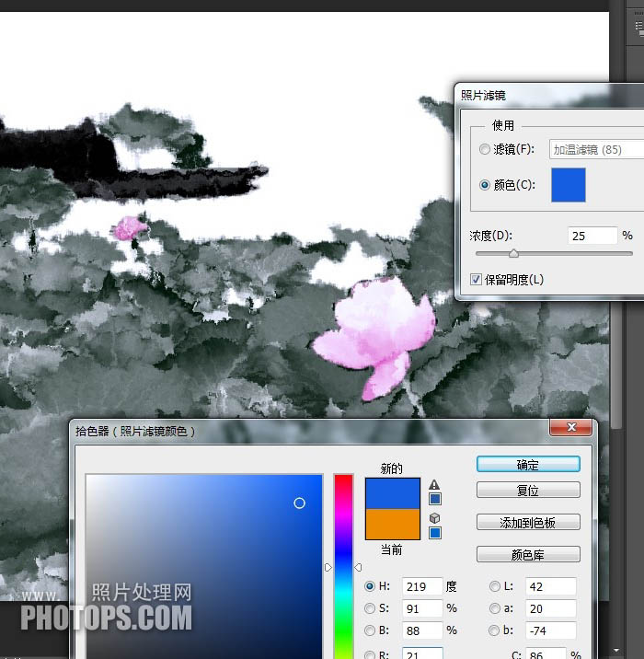
Task: Select the 滤镜(F) radio button
Action: pyautogui.click(x=484, y=149)
